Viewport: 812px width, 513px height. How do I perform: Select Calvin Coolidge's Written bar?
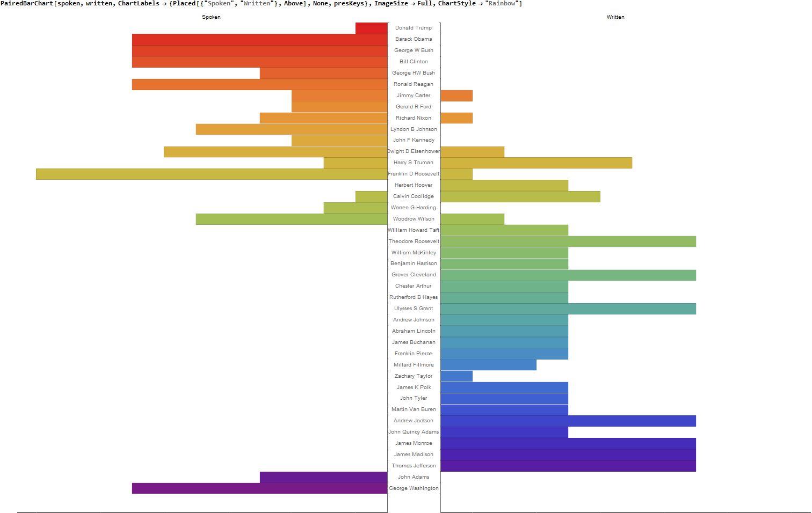tap(520, 196)
